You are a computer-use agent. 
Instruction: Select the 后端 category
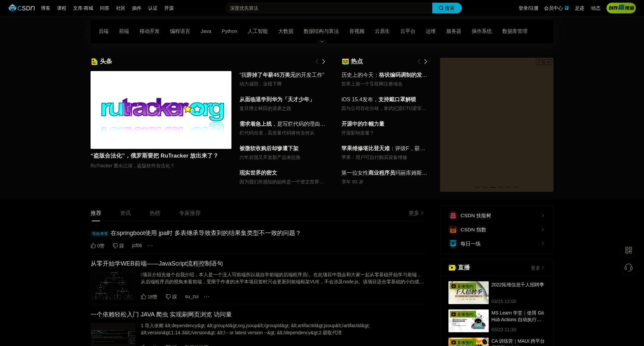[104, 31]
